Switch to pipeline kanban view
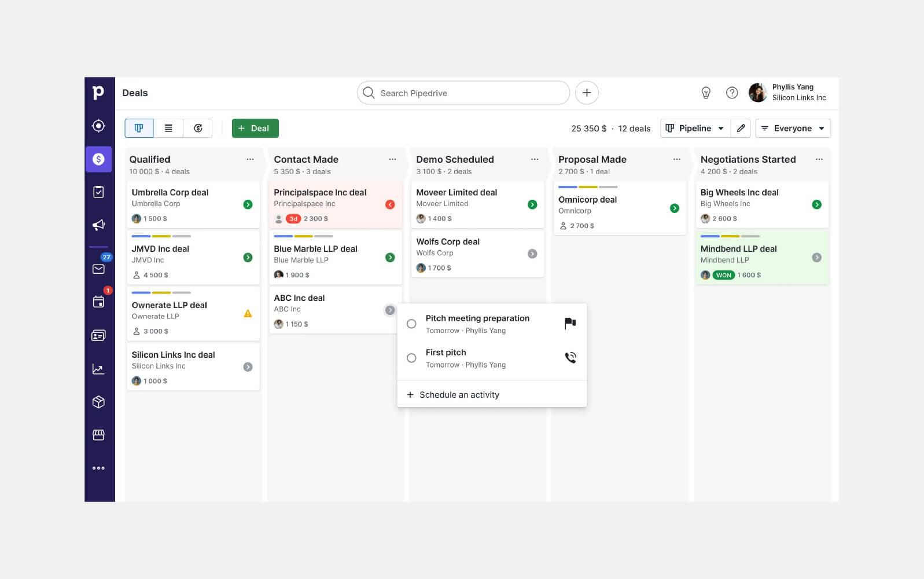Image resolution: width=924 pixels, height=579 pixels. (x=139, y=128)
